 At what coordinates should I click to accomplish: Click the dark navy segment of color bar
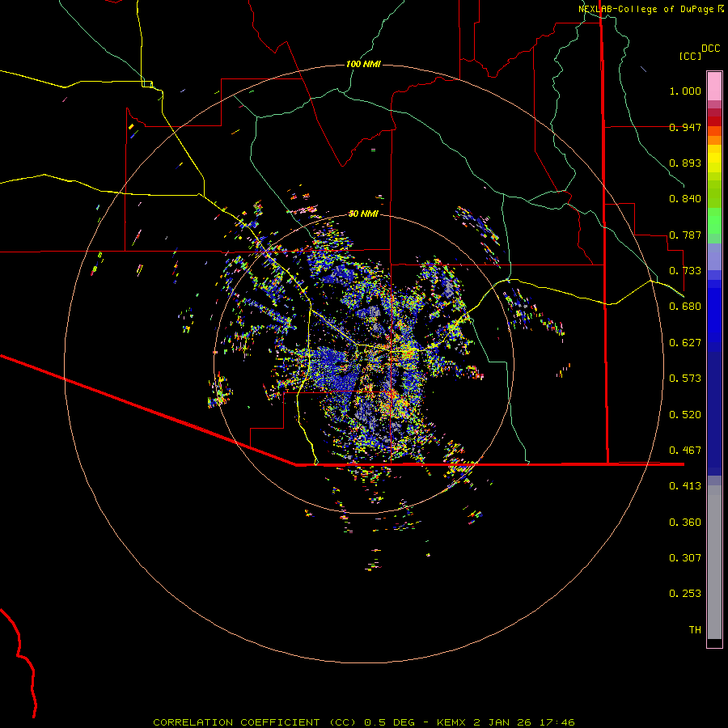click(714, 408)
